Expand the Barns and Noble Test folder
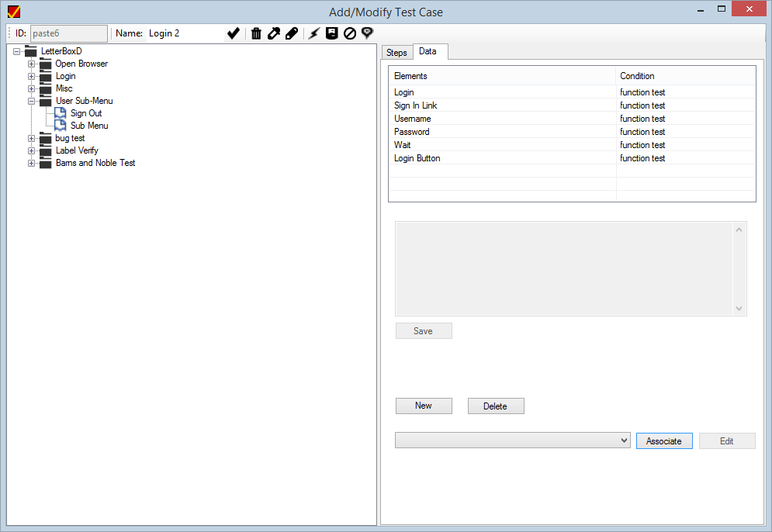Screen dimensions: 772x532 [x=31, y=163]
